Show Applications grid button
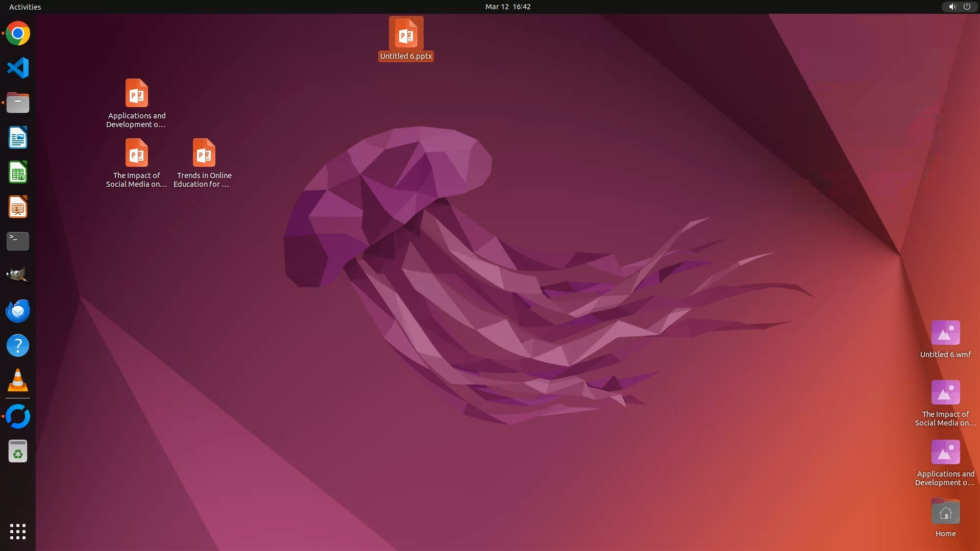The width and height of the screenshot is (980, 551). pos(18,531)
